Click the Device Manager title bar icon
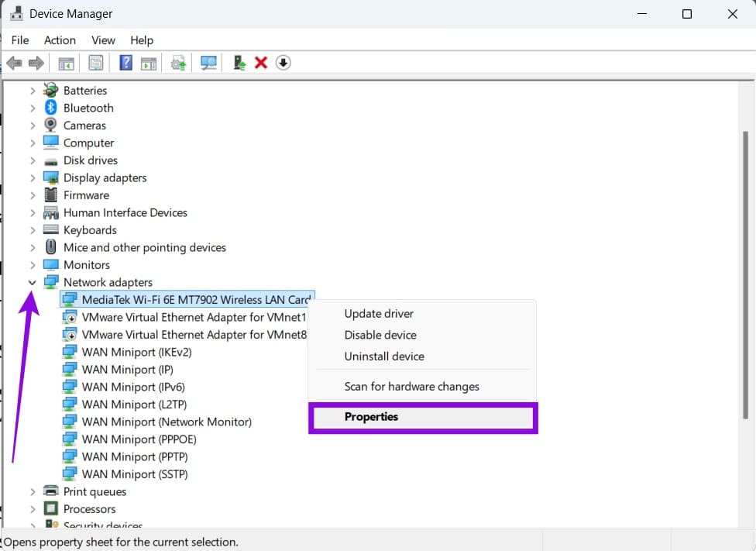 pyautogui.click(x=16, y=13)
